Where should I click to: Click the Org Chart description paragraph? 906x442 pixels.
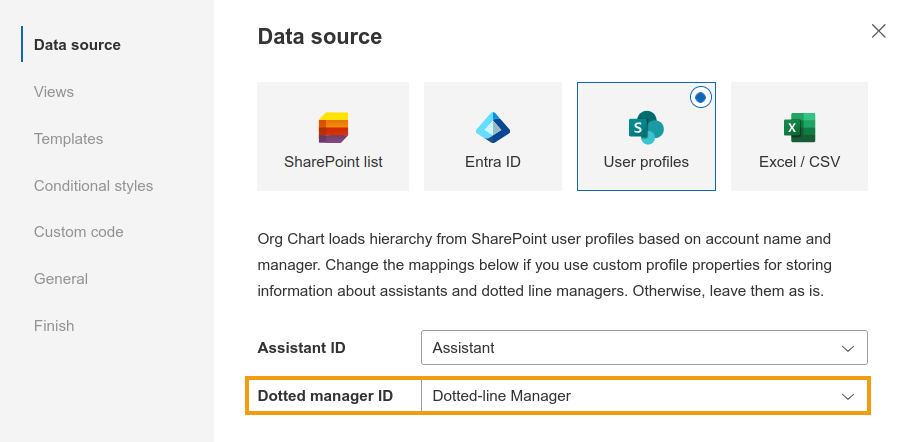pyautogui.click(x=545, y=265)
